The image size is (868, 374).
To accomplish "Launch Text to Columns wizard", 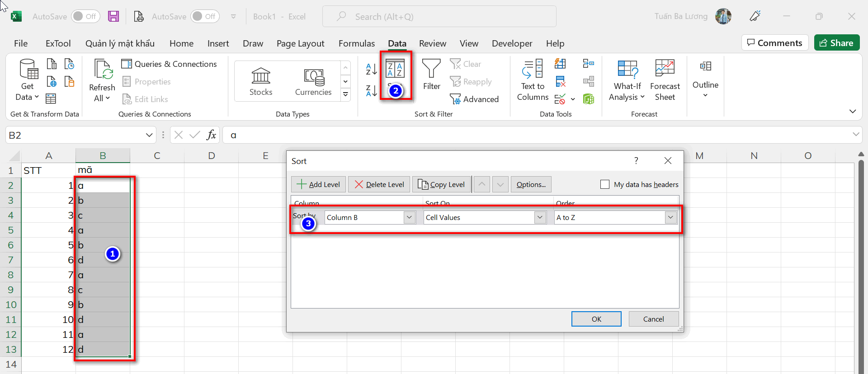I will point(533,80).
